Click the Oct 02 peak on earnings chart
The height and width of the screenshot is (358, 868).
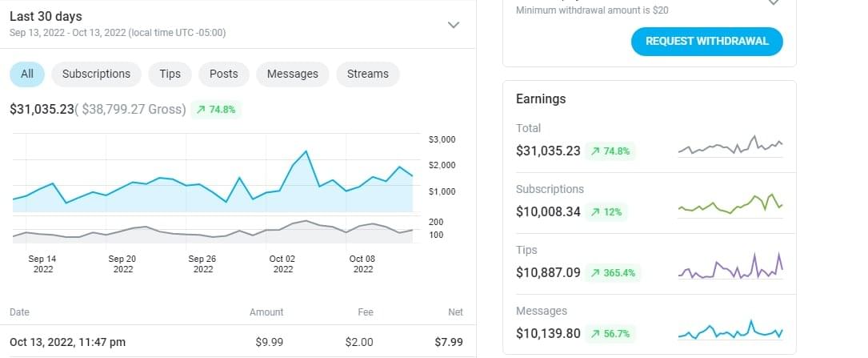(306, 151)
